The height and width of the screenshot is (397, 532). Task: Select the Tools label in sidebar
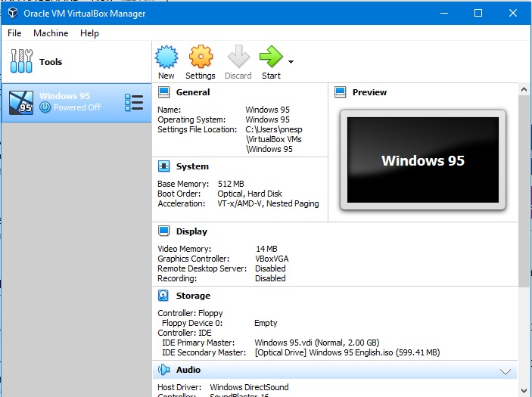click(x=51, y=62)
